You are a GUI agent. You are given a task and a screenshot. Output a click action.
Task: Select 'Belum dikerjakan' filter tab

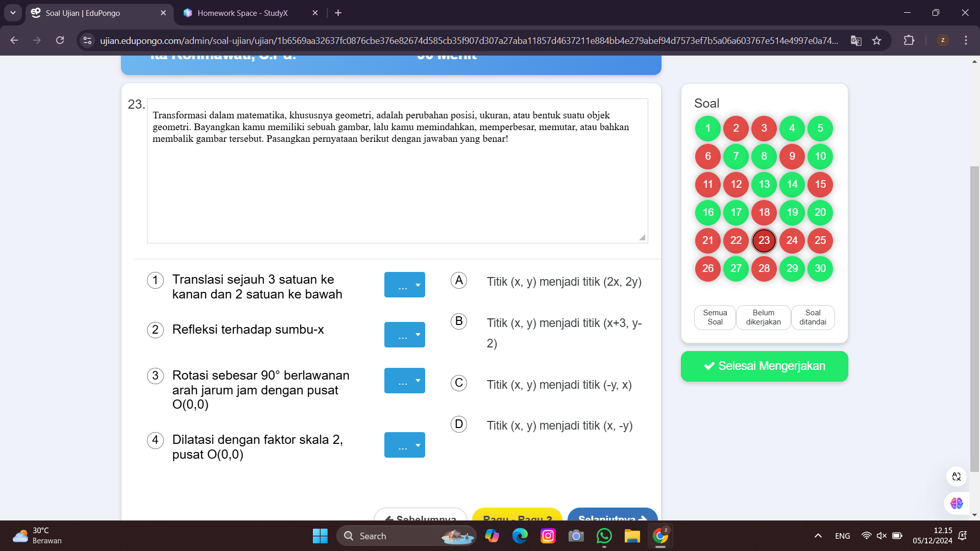(x=763, y=317)
